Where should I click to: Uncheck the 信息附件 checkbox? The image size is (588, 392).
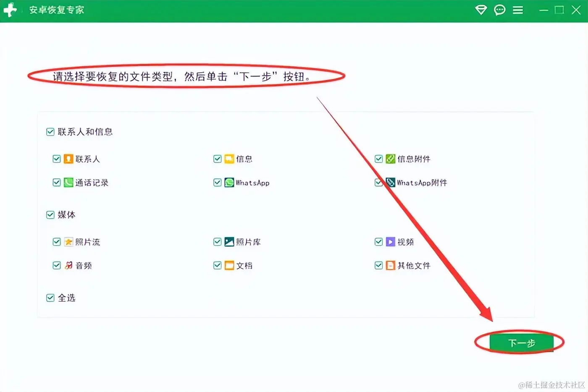[x=379, y=159]
